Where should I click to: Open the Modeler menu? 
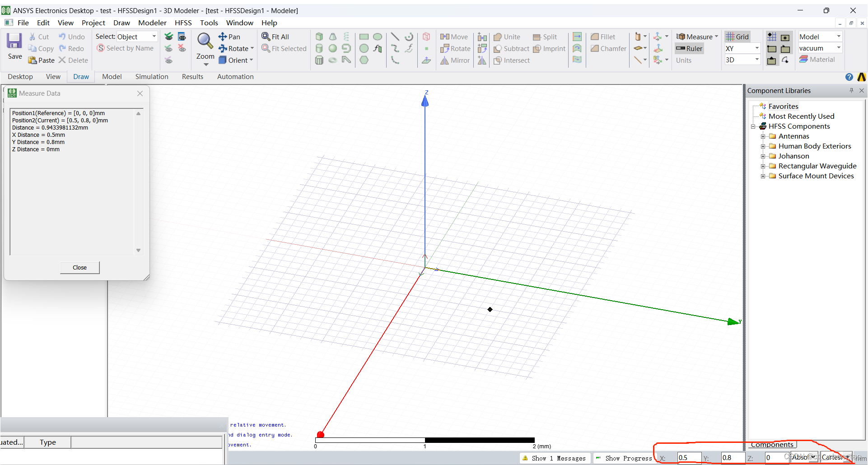point(152,23)
